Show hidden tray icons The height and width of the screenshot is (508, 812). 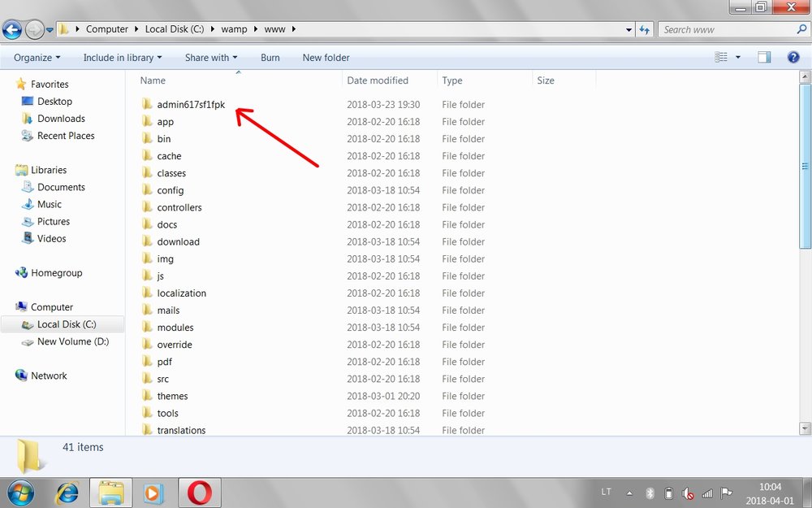click(x=629, y=493)
